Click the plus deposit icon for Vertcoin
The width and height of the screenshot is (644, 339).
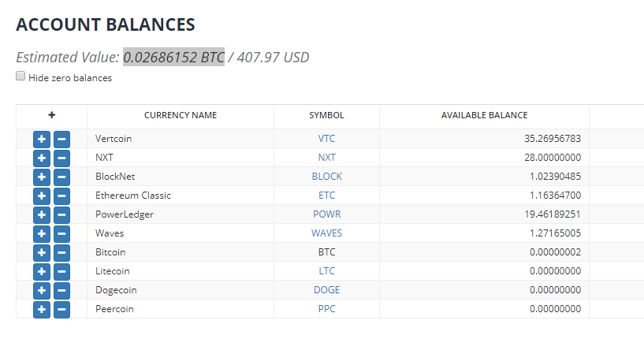(42, 139)
